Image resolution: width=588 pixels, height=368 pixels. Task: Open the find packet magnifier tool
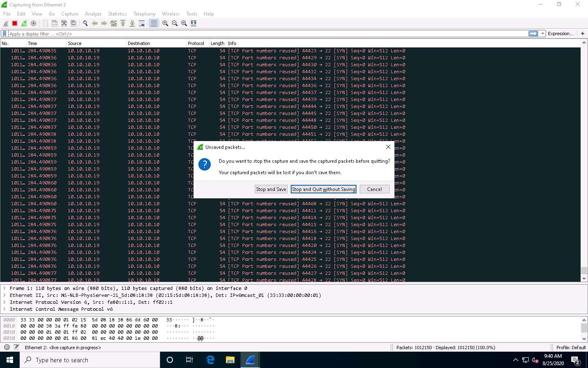(85, 23)
